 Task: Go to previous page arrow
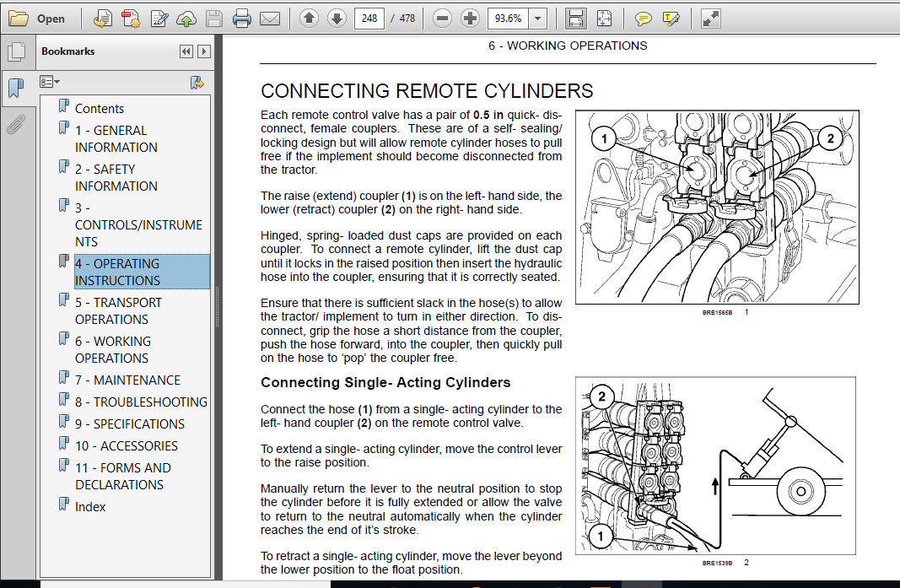309,19
